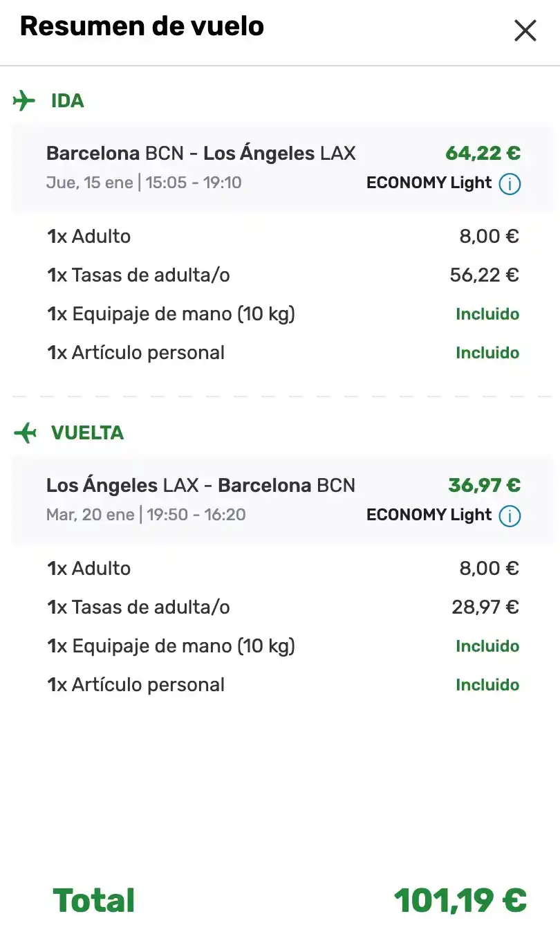Select the Barcelona BCN - Los Ángeles LAX route
The height and width of the screenshot is (934, 560).
(x=200, y=153)
